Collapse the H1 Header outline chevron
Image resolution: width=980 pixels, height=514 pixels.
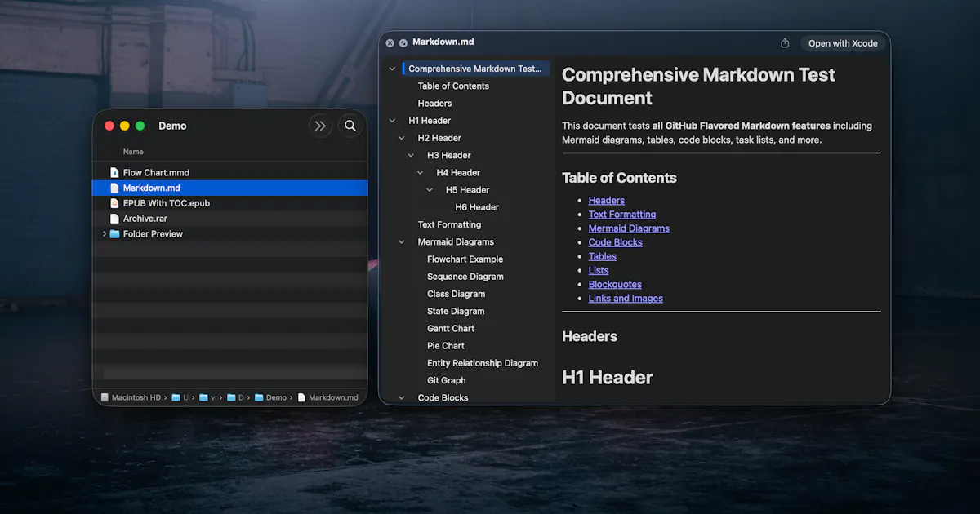[x=393, y=121]
